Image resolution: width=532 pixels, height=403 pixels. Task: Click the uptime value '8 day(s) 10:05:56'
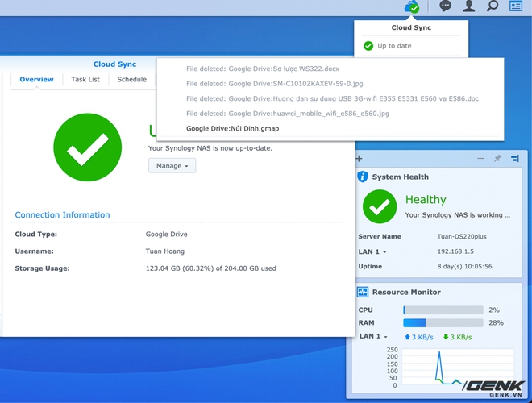tap(464, 266)
